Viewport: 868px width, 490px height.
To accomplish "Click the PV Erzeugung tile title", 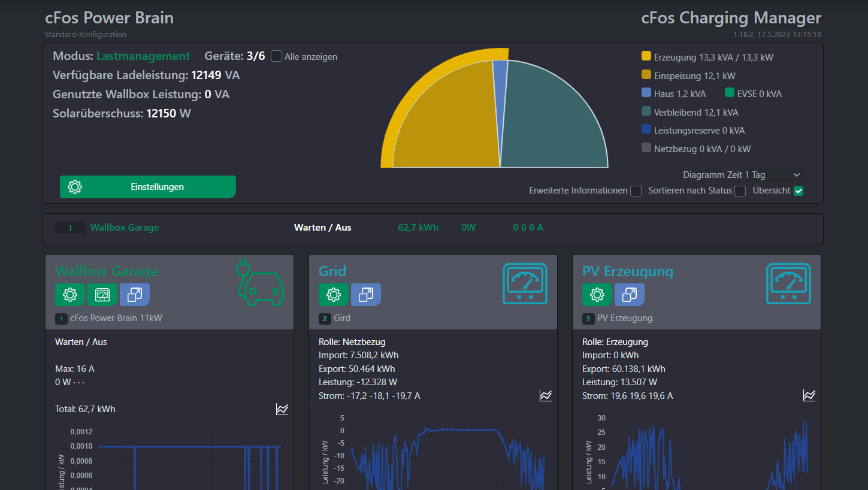I will tap(627, 271).
